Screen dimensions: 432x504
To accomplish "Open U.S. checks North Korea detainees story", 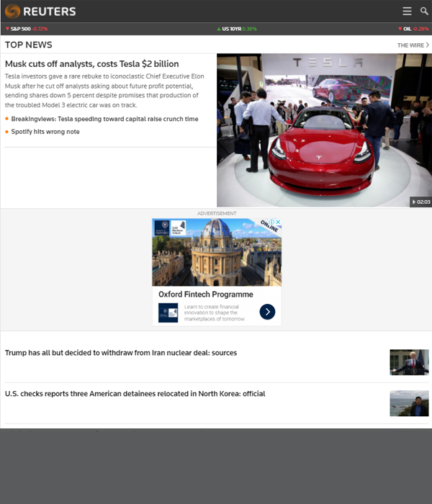I will (135, 394).
